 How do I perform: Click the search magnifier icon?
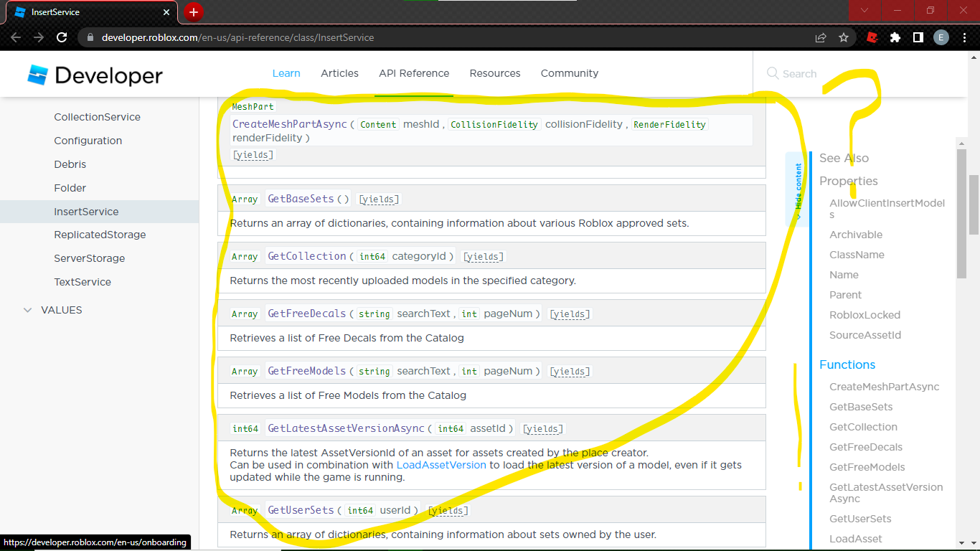[773, 73]
